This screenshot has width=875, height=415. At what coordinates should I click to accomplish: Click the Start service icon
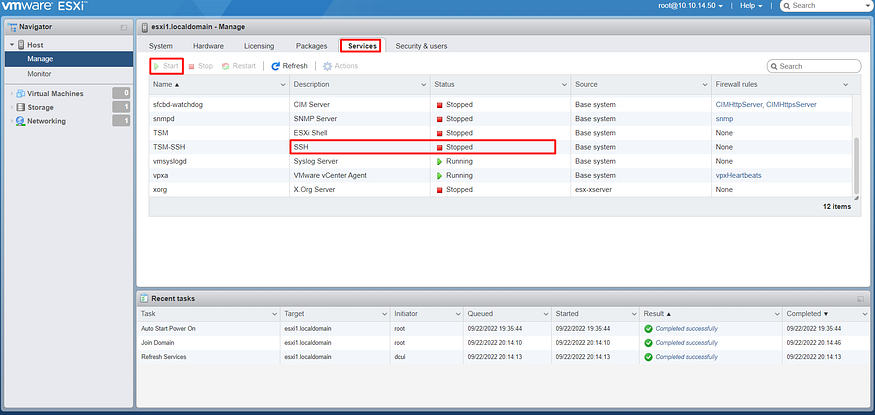tap(157, 66)
